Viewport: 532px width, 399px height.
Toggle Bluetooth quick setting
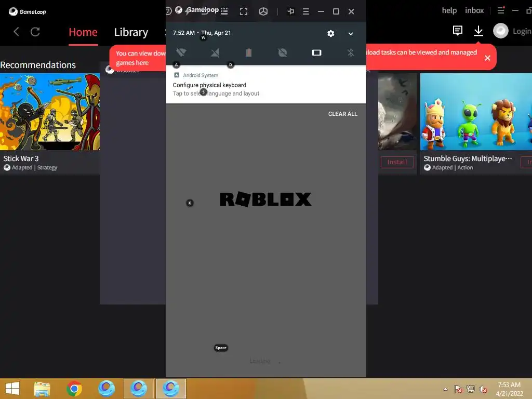(351, 52)
